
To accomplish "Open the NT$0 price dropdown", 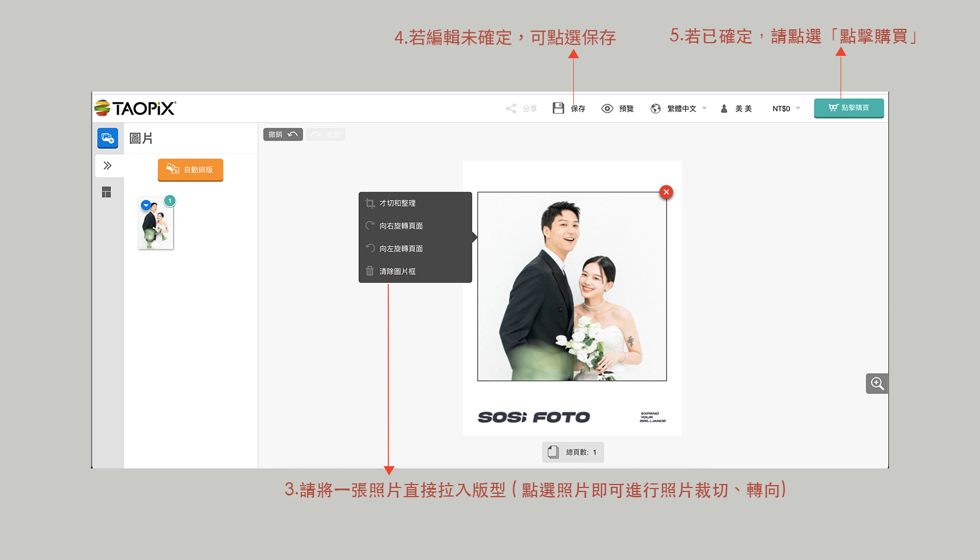I will (786, 108).
